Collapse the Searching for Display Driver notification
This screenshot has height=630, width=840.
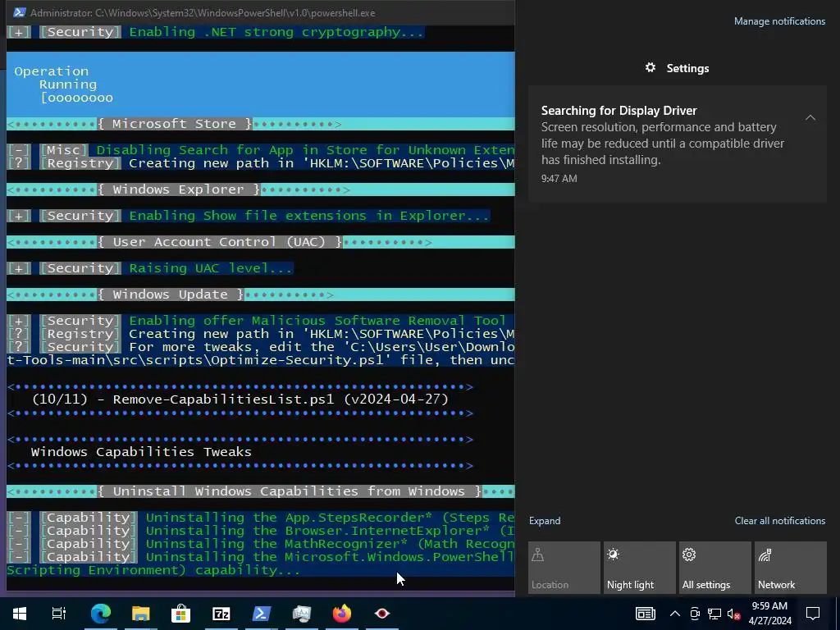point(810,117)
